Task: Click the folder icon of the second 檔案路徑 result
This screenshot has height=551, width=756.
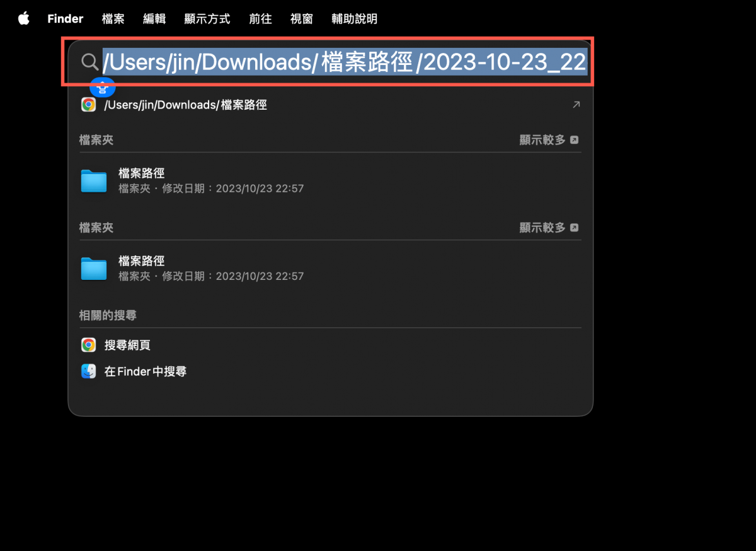Action: tap(94, 269)
